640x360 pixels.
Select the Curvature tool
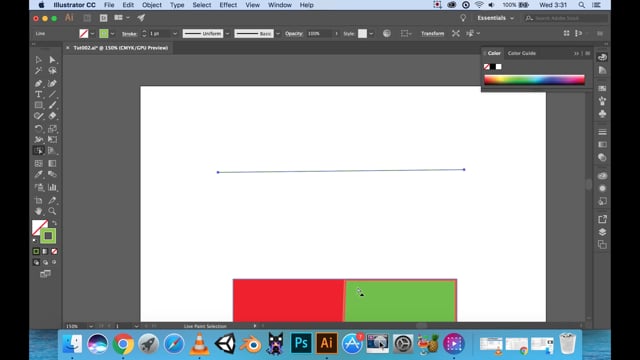(x=52, y=83)
